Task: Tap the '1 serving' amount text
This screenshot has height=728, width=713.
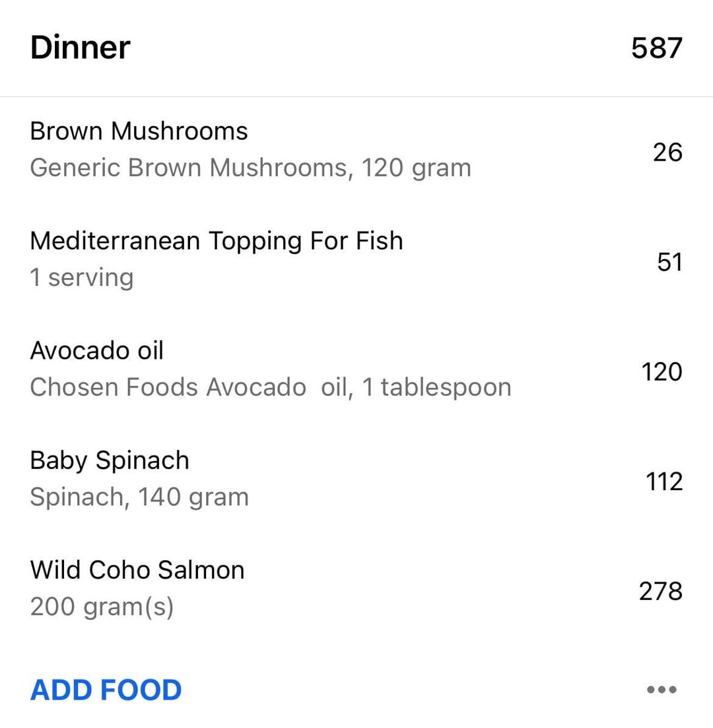Action: click(81, 277)
